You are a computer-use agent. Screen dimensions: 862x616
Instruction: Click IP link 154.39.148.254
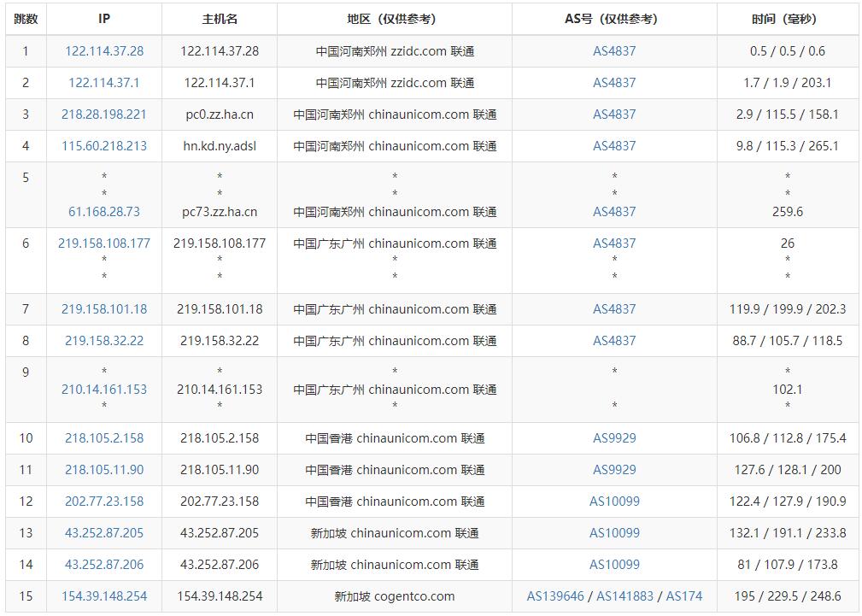[x=104, y=596]
